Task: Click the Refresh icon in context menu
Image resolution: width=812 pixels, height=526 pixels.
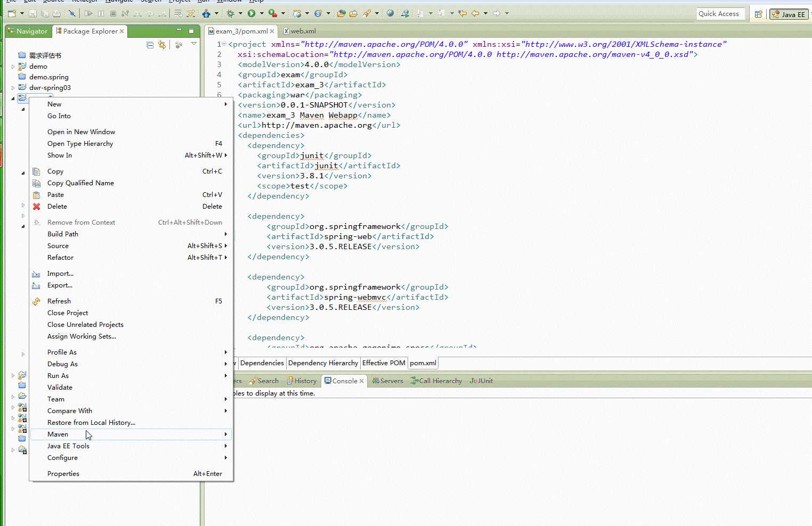Action: [37, 301]
